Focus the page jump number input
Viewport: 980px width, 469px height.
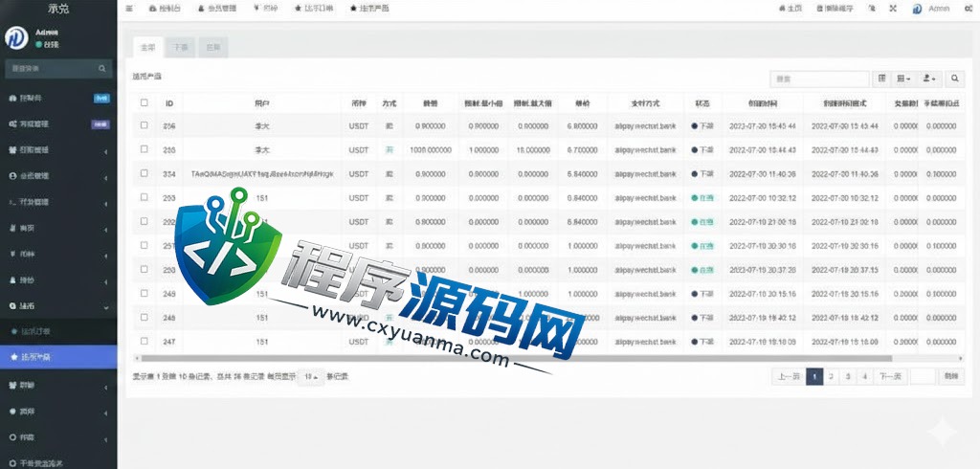click(923, 376)
